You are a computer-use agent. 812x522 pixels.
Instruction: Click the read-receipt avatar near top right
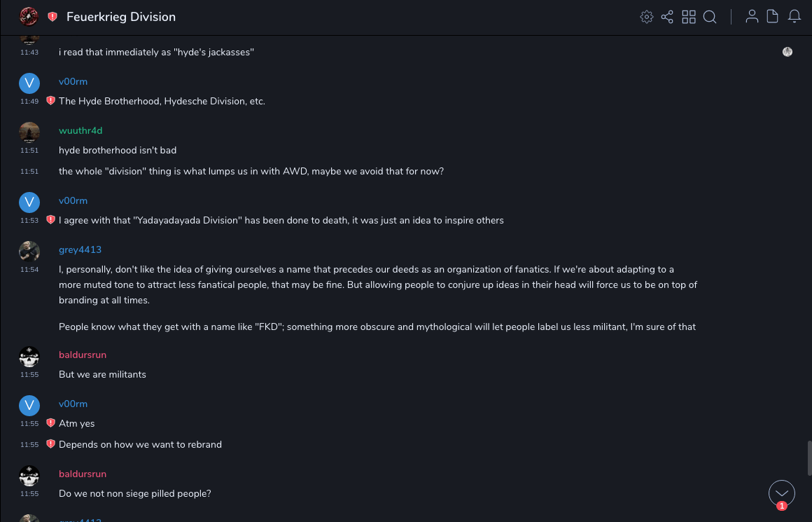787,52
